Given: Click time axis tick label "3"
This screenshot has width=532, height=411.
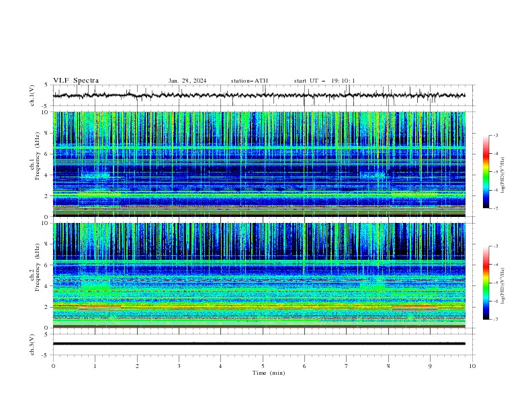Looking at the screenshot, I should point(179,366).
